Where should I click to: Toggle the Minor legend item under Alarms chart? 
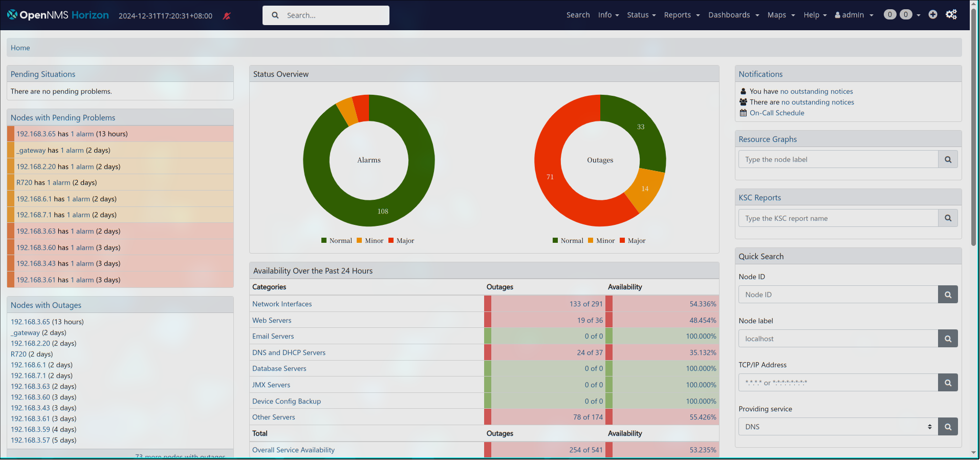pos(370,241)
